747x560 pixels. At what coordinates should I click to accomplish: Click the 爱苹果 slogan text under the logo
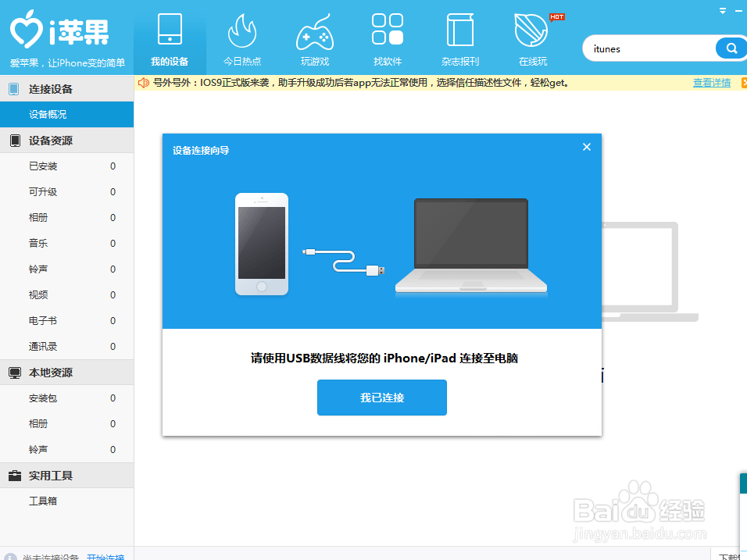67,62
